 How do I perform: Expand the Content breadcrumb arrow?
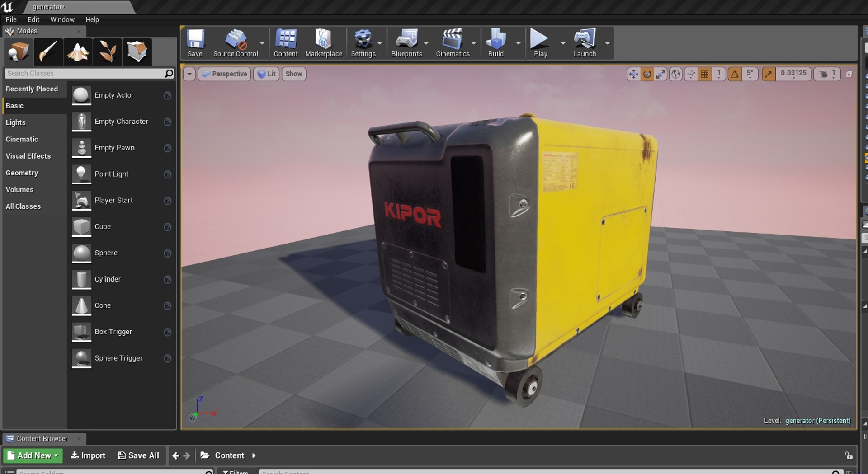coord(254,455)
